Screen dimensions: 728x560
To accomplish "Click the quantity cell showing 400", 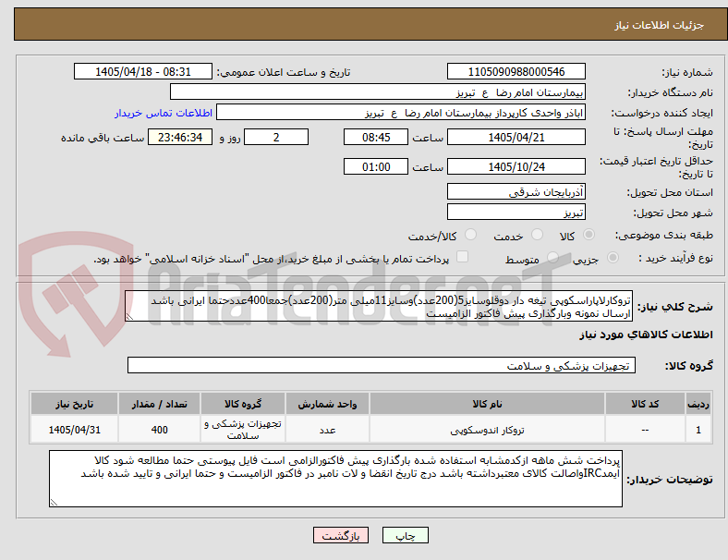I will [x=159, y=430].
